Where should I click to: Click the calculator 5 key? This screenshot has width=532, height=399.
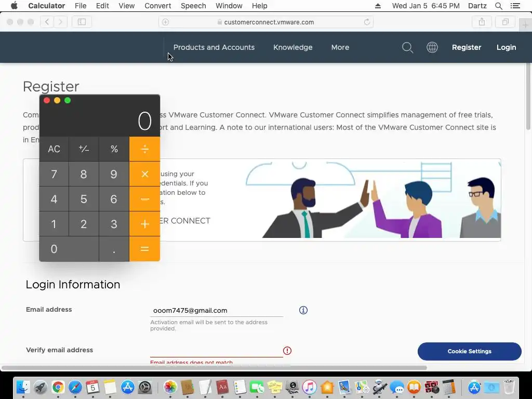[x=84, y=199]
